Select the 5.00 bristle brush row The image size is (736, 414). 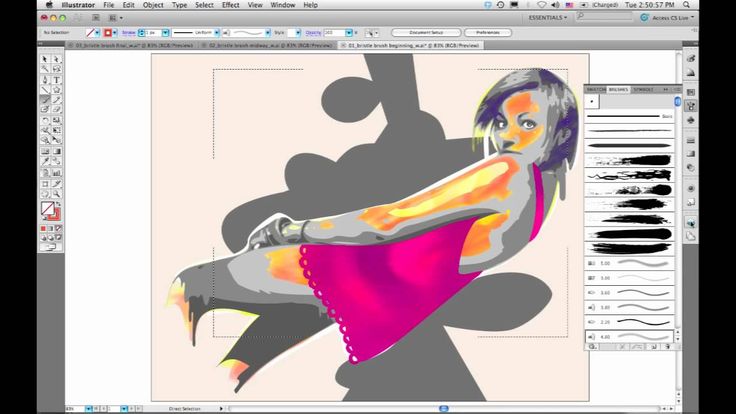pyautogui.click(x=629, y=263)
